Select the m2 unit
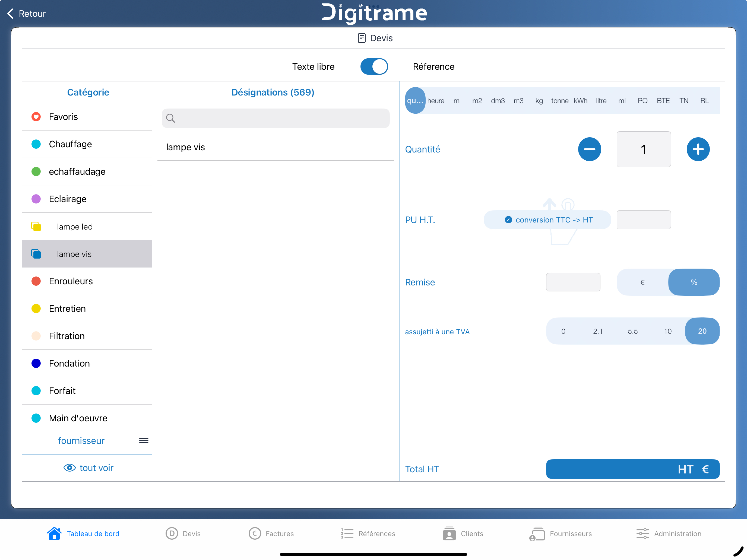 tap(477, 101)
